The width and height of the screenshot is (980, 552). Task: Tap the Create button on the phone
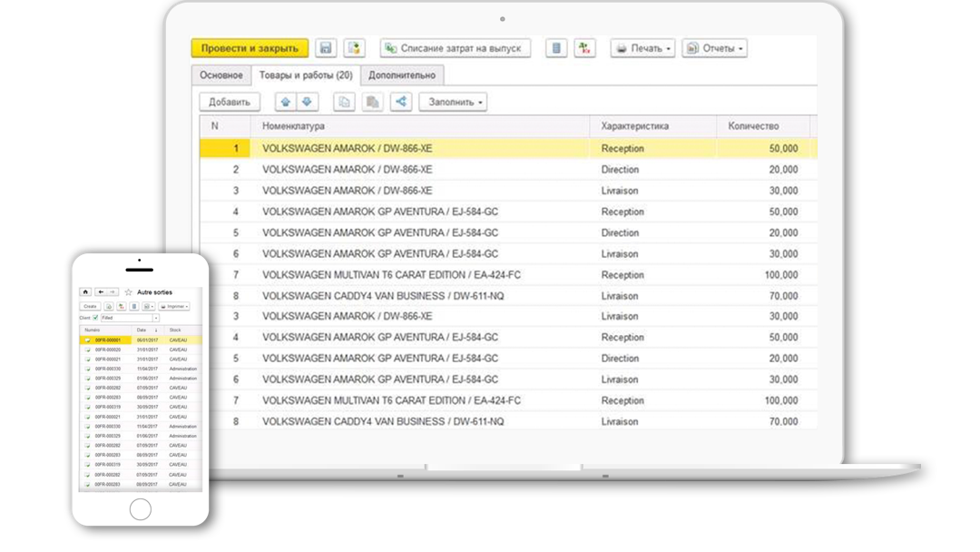pyautogui.click(x=90, y=306)
